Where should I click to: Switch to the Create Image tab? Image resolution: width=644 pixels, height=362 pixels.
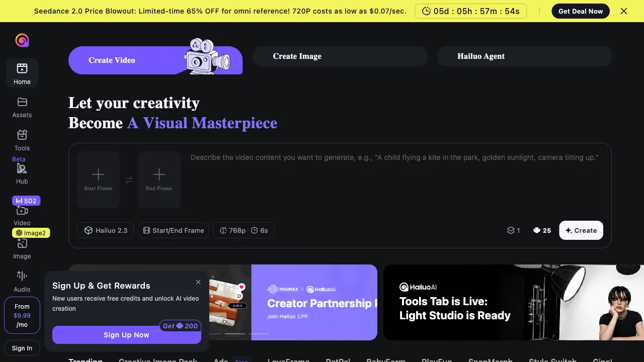coord(340,56)
